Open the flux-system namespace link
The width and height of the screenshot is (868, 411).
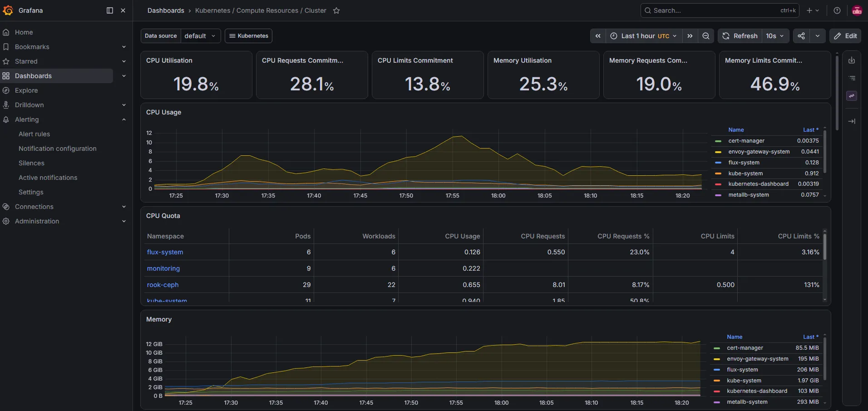tap(165, 252)
